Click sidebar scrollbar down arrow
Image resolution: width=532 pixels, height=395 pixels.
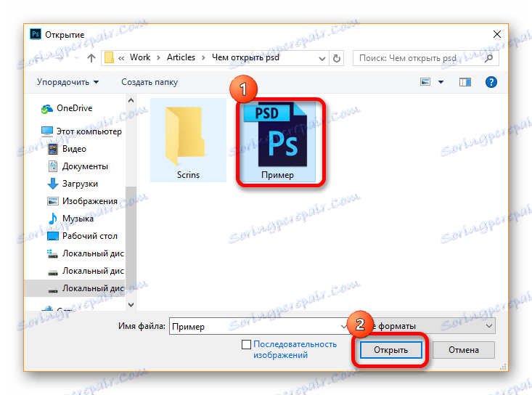[x=131, y=305]
